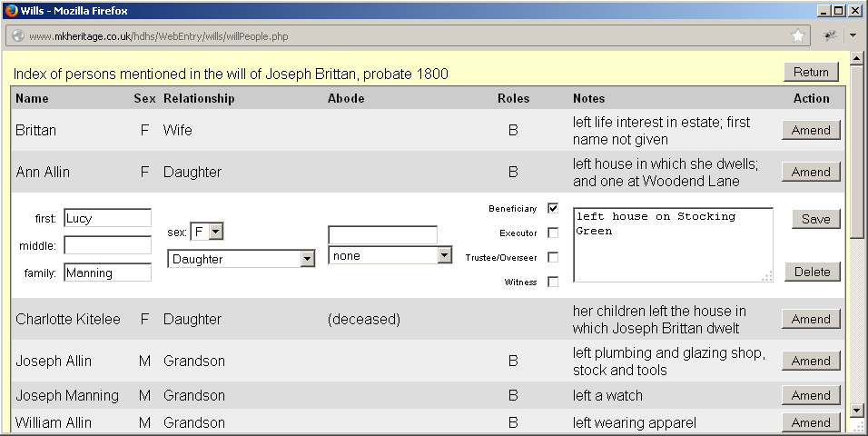Delete the Lucy Manning record

tap(813, 272)
